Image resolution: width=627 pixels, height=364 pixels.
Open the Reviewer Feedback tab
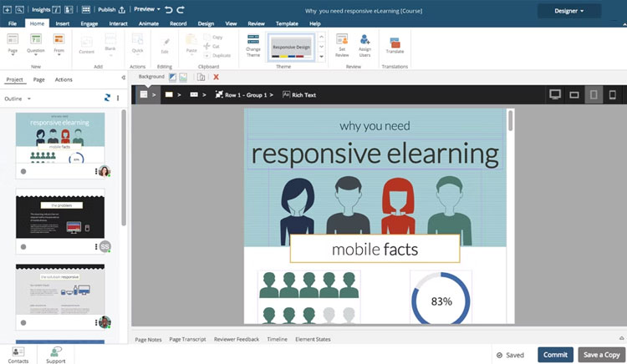tap(237, 339)
